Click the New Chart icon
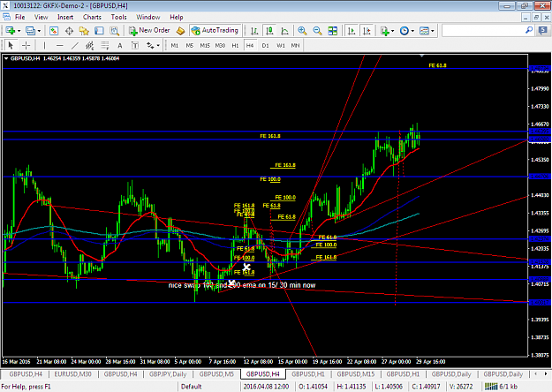This screenshot has height=392, width=552. click(x=10, y=31)
